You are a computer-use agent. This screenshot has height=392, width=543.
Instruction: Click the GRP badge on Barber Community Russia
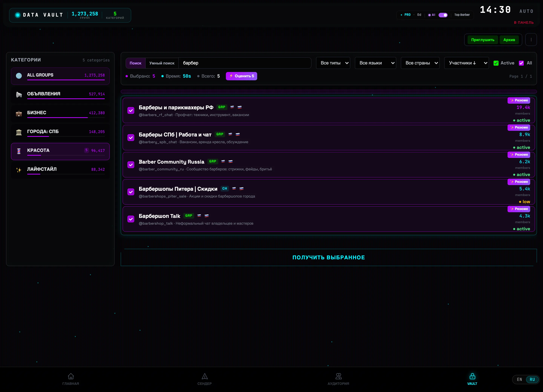click(213, 162)
